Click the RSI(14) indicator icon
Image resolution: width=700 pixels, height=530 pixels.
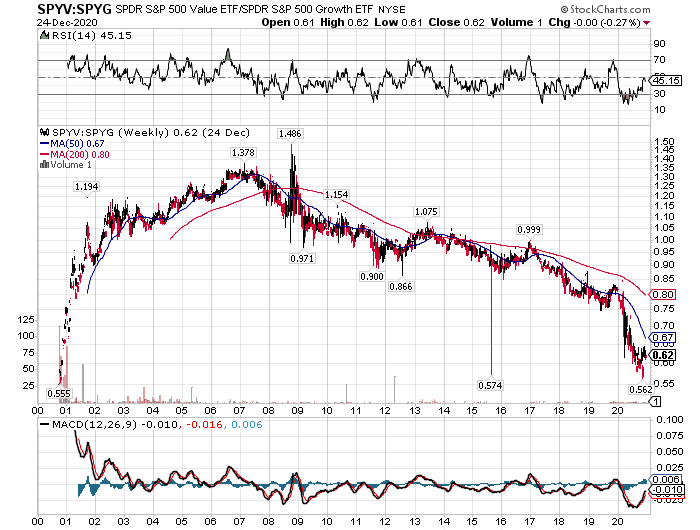point(44,35)
